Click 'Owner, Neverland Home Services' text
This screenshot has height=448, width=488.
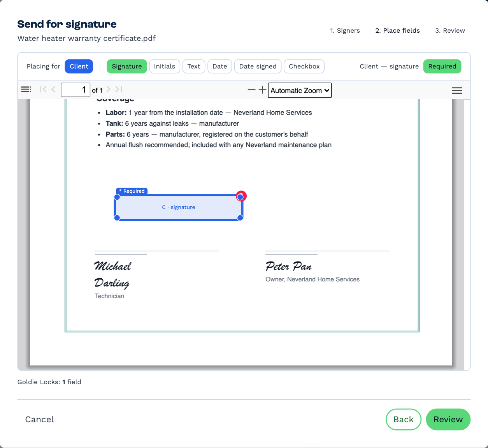[x=312, y=279]
